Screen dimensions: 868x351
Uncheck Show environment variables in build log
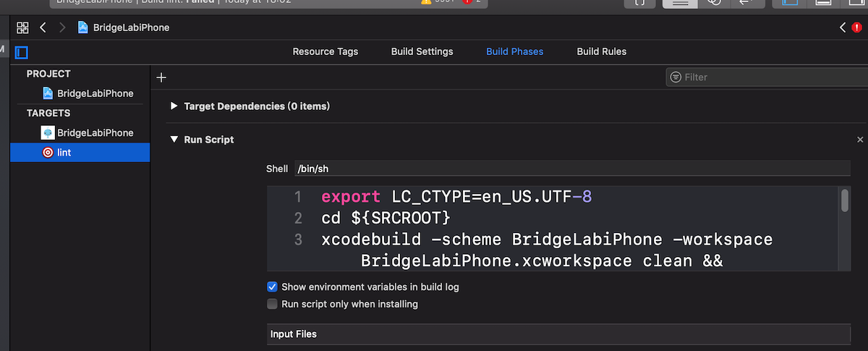[273, 287]
